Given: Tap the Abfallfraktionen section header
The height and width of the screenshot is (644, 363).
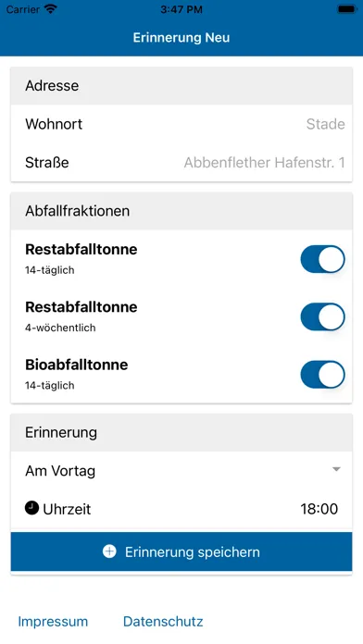Looking at the screenshot, I should [x=181, y=211].
